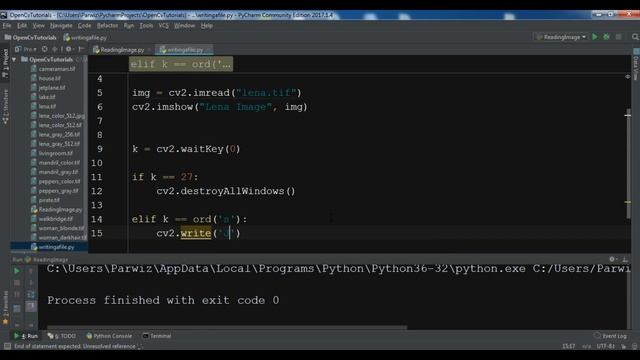Open the Run tool window tab at bottom
The width and height of the screenshot is (640, 360).
click(x=26, y=336)
